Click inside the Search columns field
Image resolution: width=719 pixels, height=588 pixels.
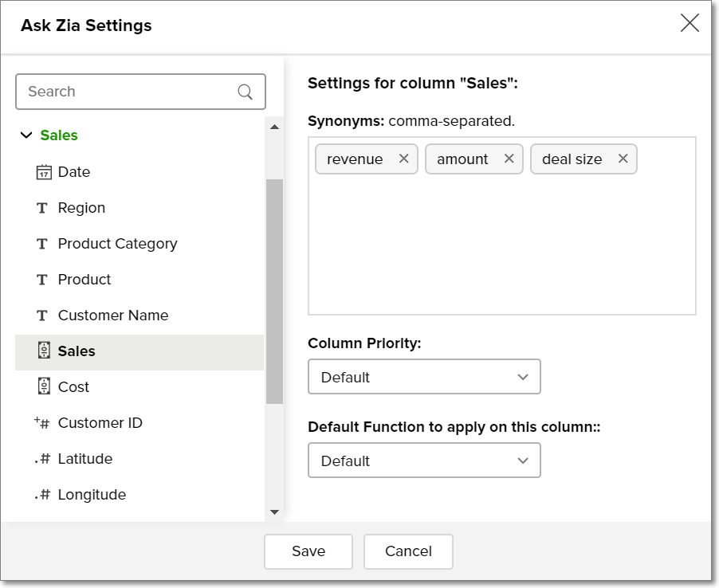tap(128, 92)
